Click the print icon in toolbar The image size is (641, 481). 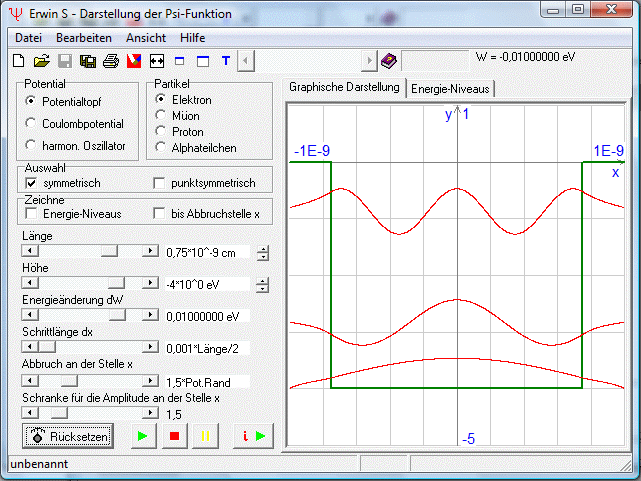(111, 61)
